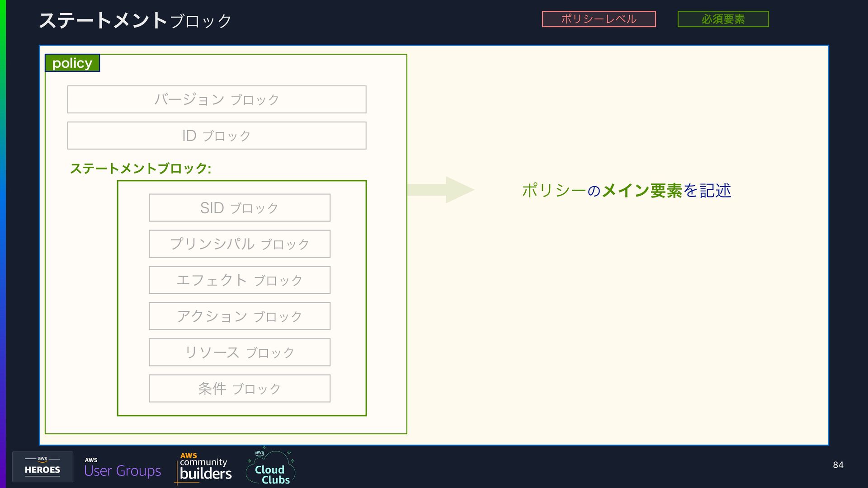
Task: Select the ID ブロック box
Action: [217, 136]
